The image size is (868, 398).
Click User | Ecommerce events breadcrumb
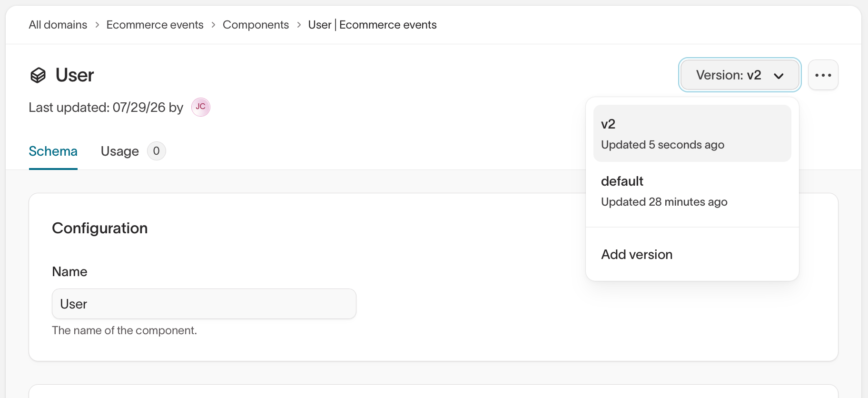tap(372, 25)
